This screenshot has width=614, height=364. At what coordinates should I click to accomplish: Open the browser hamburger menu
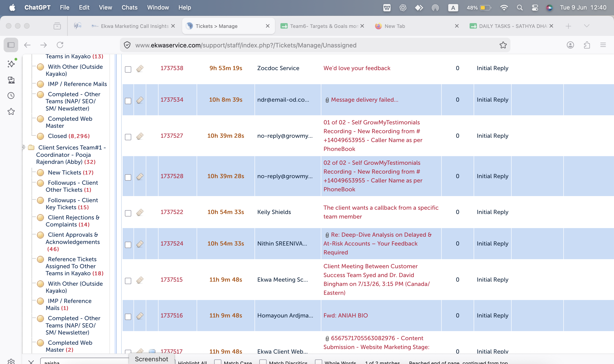click(x=603, y=45)
